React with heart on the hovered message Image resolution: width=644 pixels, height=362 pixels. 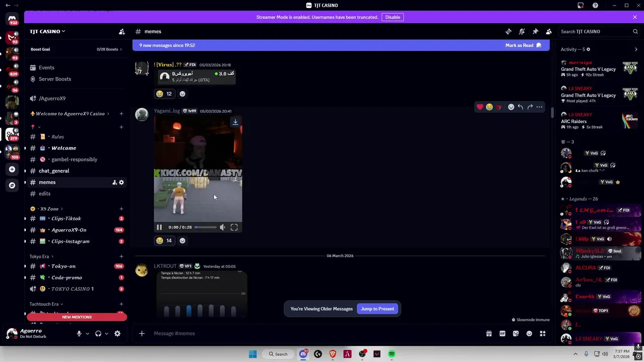coord(480,107)
